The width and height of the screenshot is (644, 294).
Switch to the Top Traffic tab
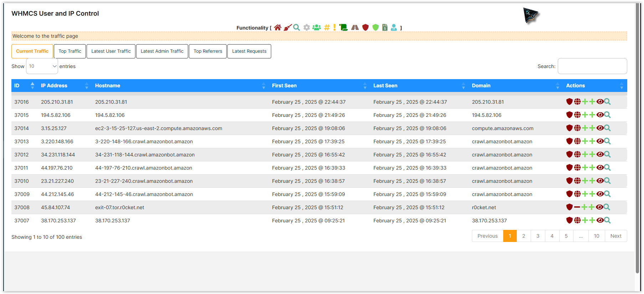pos(70,51)
